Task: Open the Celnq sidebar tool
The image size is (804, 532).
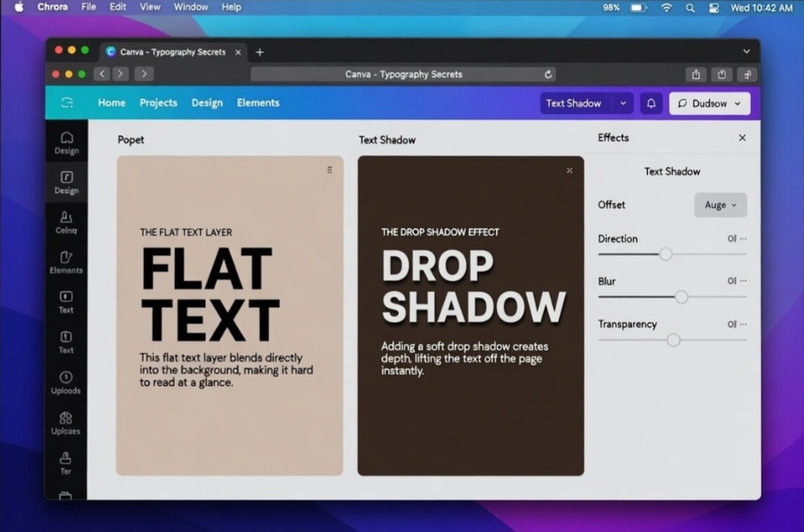Action: 66,222
